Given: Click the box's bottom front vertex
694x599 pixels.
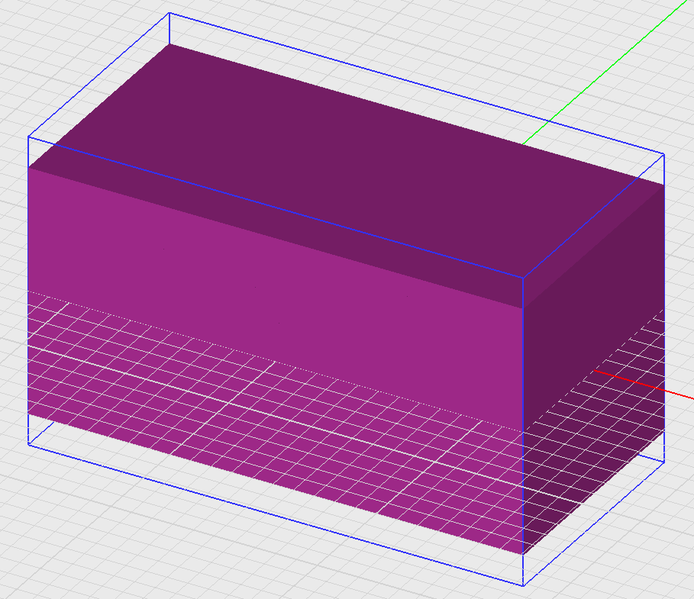Looking at the screenshot, I should (x=523, y=554).
